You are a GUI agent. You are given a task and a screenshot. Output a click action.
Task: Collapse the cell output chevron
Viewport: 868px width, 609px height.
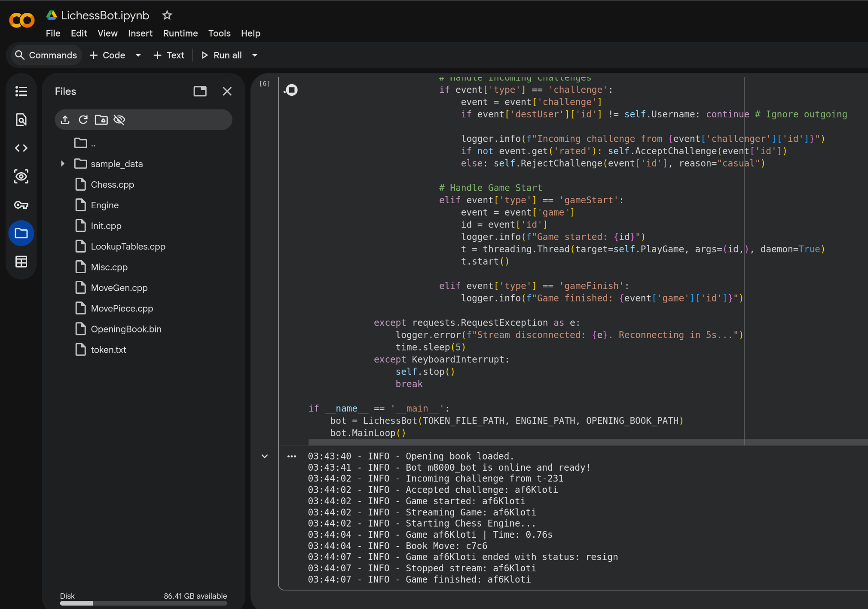click(x=265, y=456)
